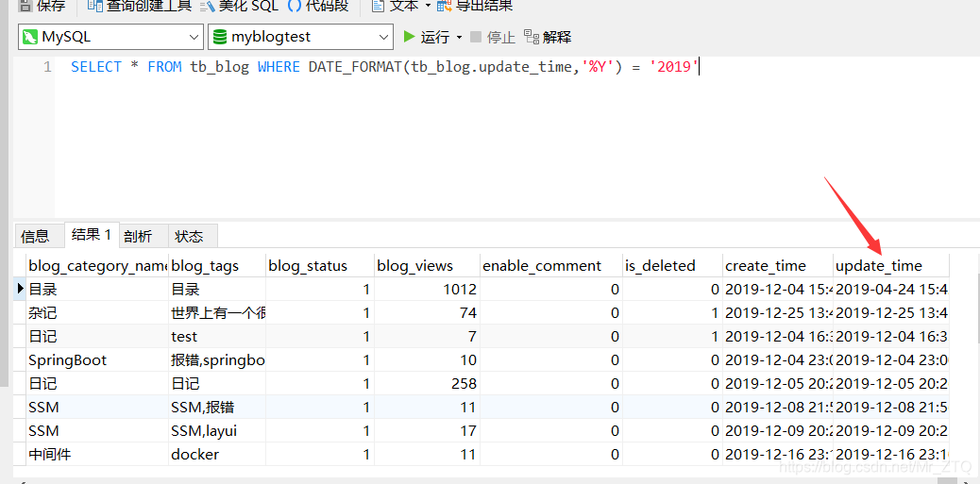Click blog_views cell with value 258
Screen dimensions: 980x484
[426, 383]
